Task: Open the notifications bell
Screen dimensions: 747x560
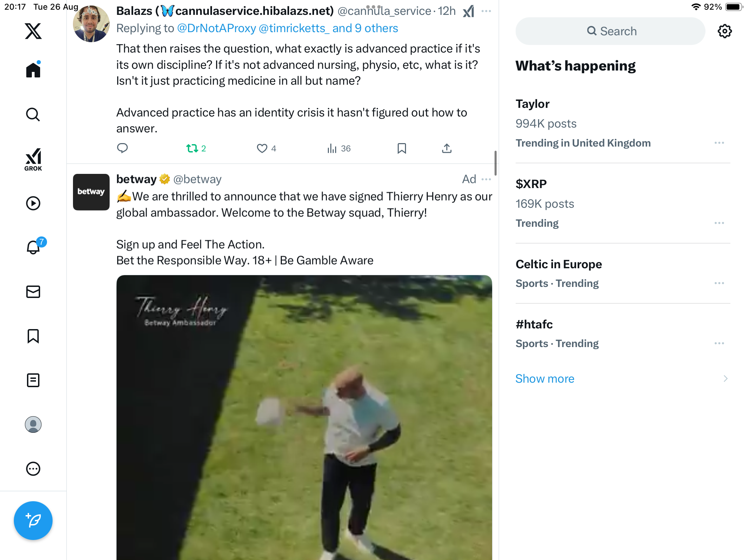Action: (x=33, y=248)
